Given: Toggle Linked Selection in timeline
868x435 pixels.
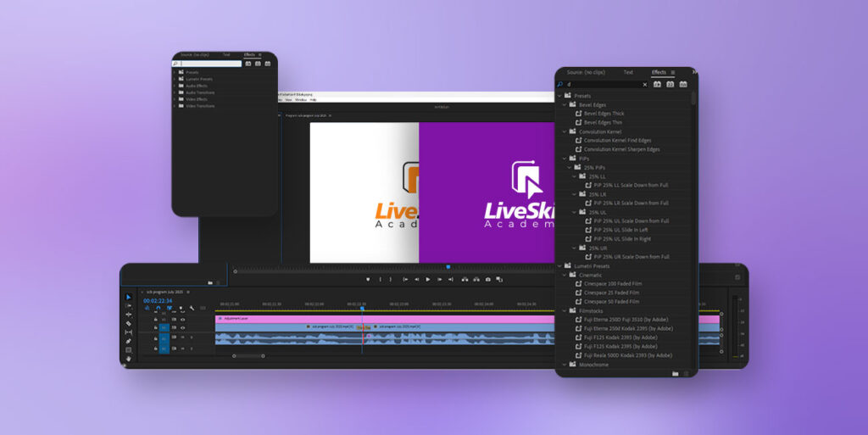Looking at the screenshot, I should click(x=170, y=309).
